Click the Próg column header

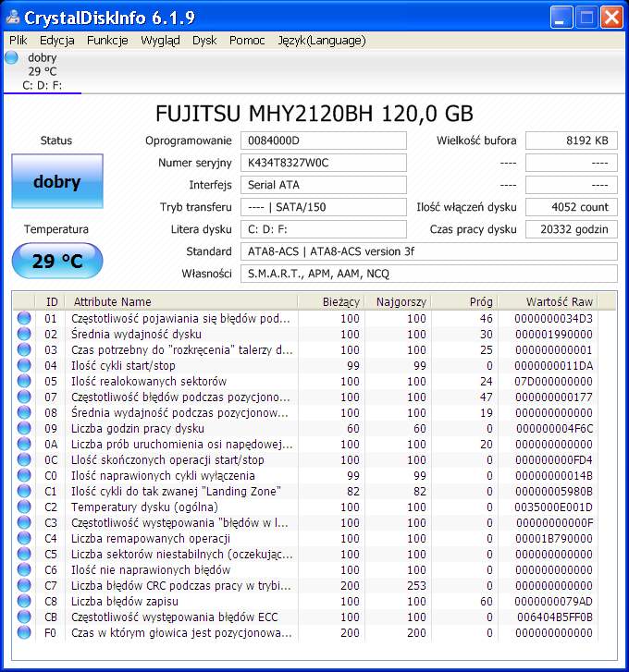pos(464,301)
